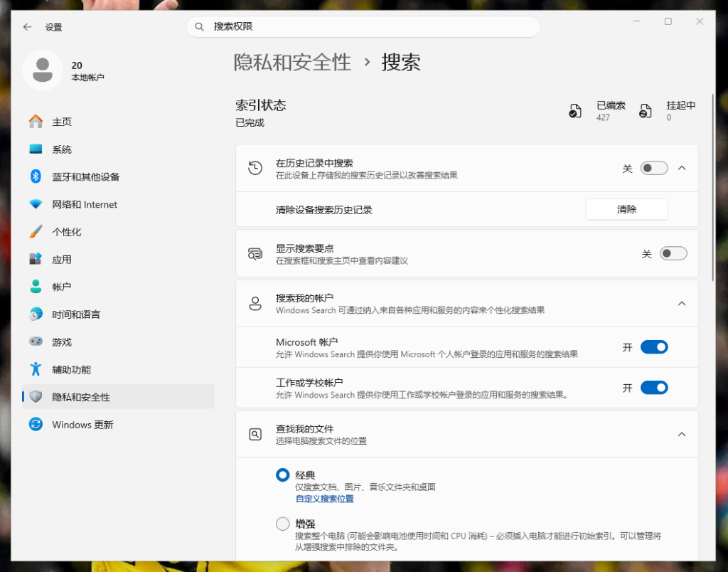Click the Windows 更新 sync icon
This screenshot has height=572, width=728.
point(36,424)
